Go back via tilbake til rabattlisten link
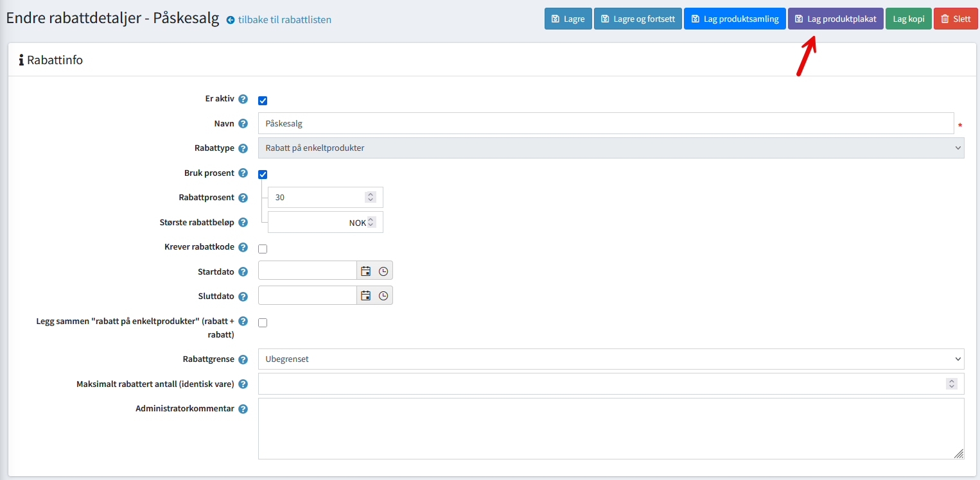 (284, 20)
